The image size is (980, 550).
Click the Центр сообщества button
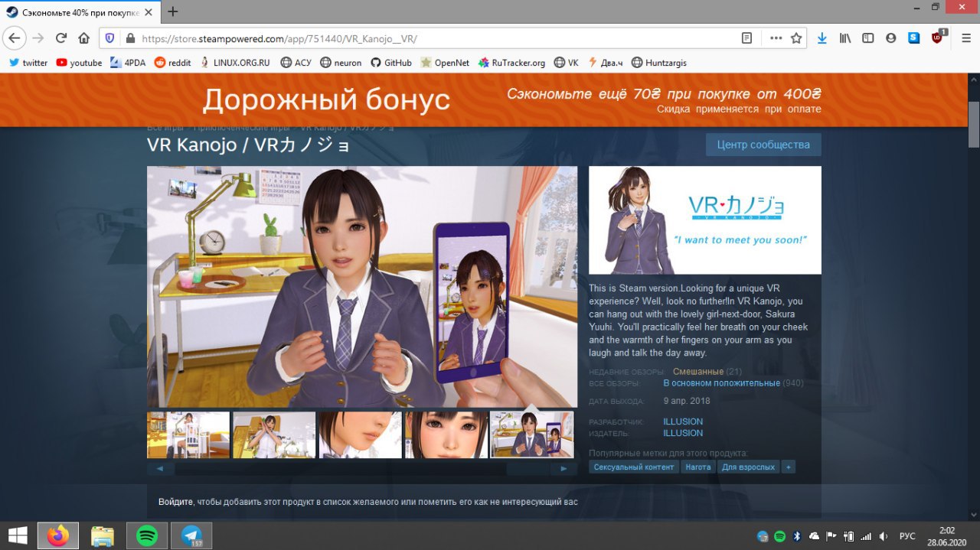[x=763, y=145]
